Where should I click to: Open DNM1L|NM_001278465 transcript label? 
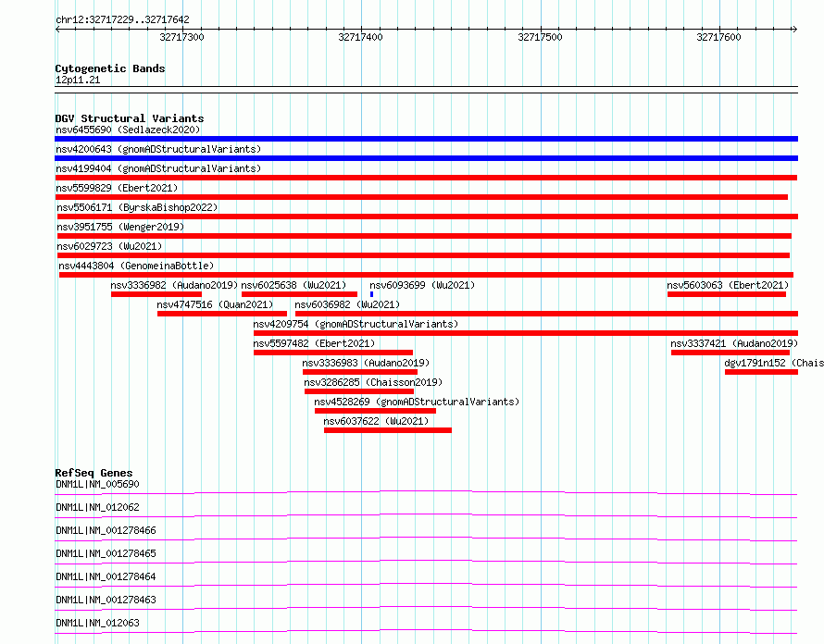point(106,553)
